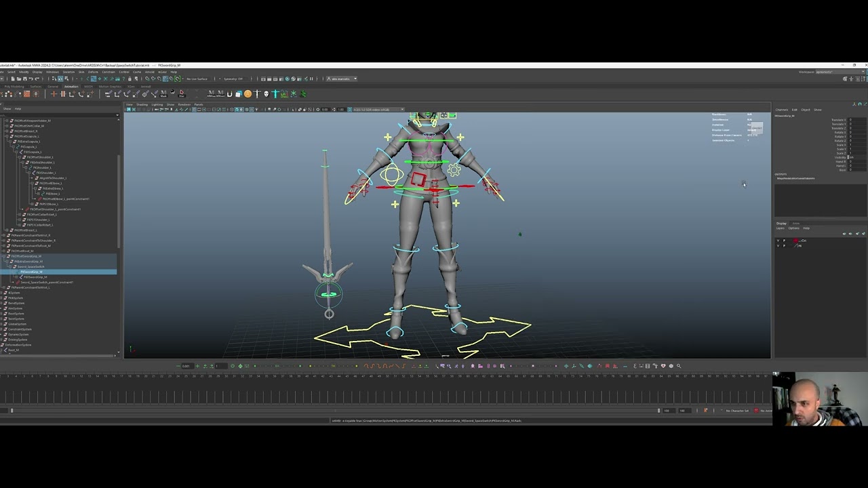
Task: Click the orange plus shelf icon
Action: click(54, 94)
